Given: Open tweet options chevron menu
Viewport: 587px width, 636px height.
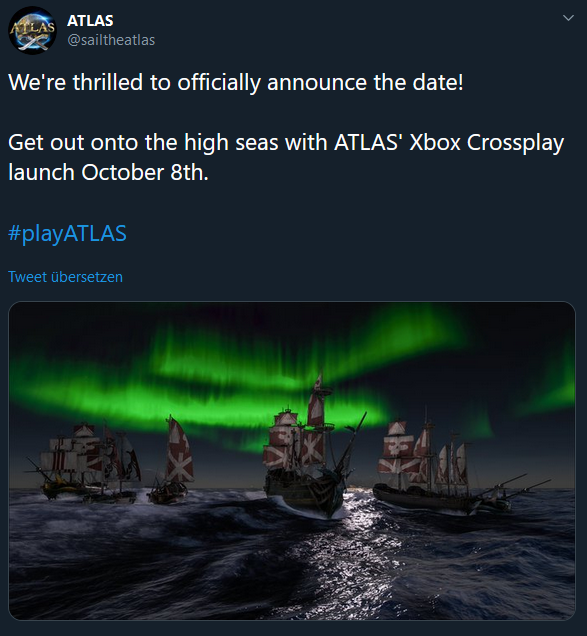Looking at the screenshot, I should click(x=568, y=18).
